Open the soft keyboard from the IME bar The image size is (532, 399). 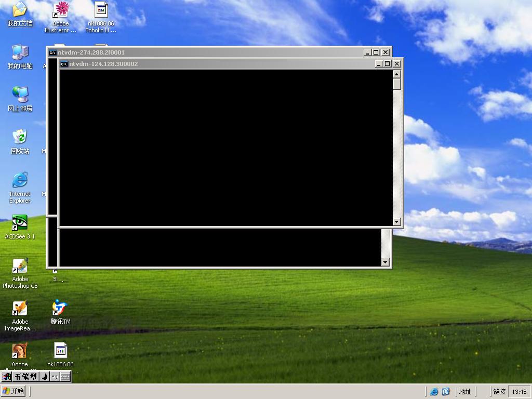65,377
